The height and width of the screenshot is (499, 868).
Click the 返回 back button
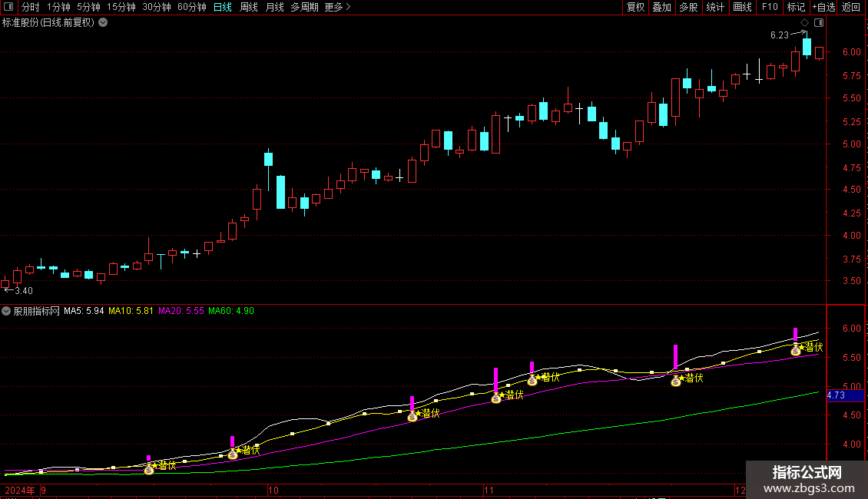pyautogui.click(x=851, y=7)
